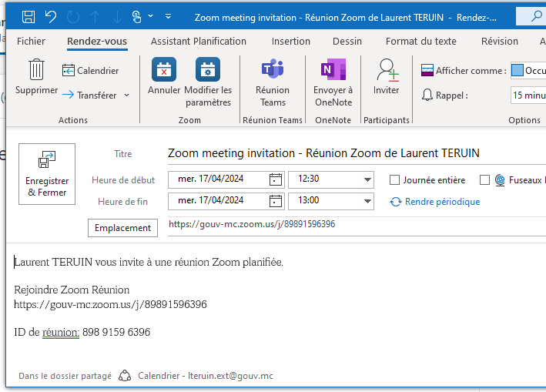Toggle the Journée entière checkbox

pyautogui.click(x=395, y=180)
